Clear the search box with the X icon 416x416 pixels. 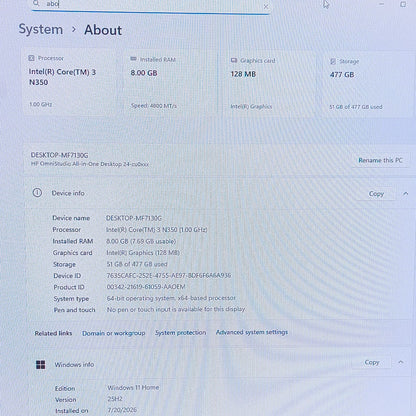coord(266,6)
